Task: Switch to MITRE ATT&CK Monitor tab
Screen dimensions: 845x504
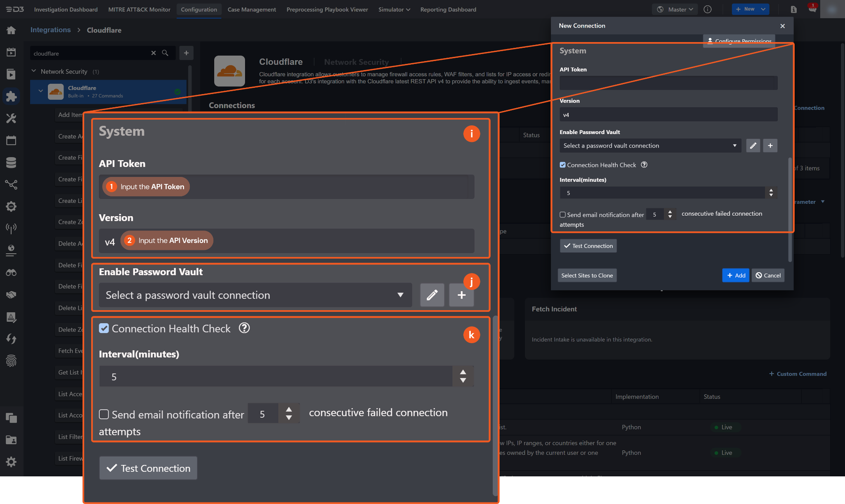Action: click(x=139, y=9)
